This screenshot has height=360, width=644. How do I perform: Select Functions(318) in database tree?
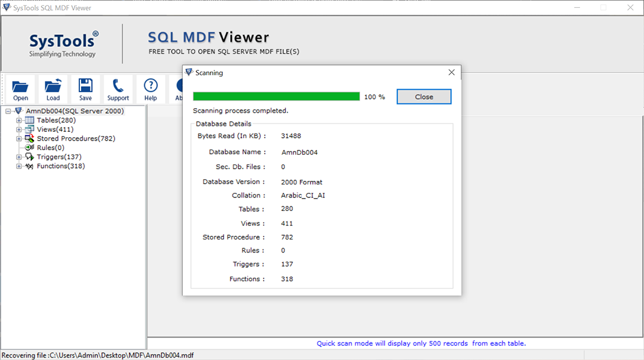(61, 166)
